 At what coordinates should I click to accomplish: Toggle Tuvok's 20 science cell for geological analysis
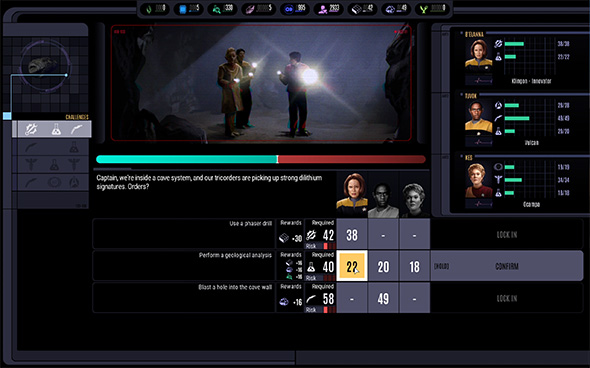383,266
